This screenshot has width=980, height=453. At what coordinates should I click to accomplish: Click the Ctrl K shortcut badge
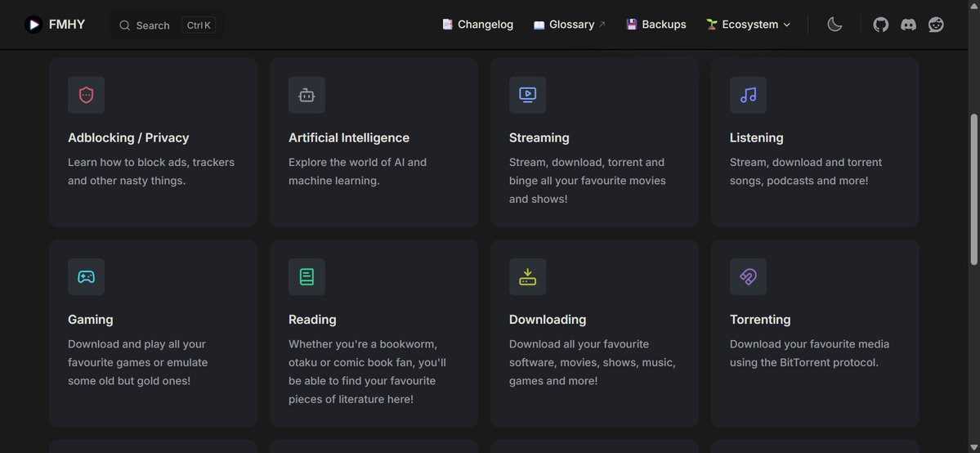pyautogui.click(x=199, y=25)
